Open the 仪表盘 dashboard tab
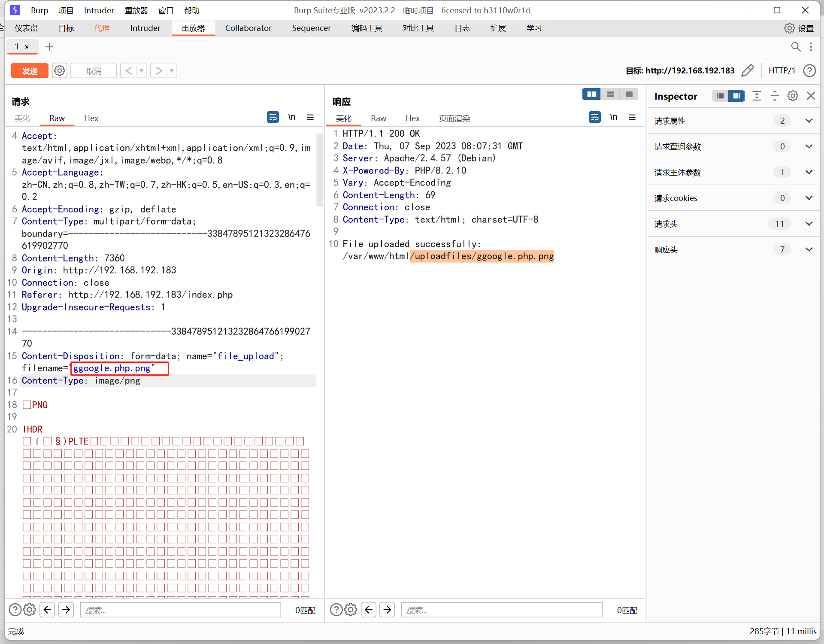The height and width of the screenshot is (644, 824). (26, 28)
